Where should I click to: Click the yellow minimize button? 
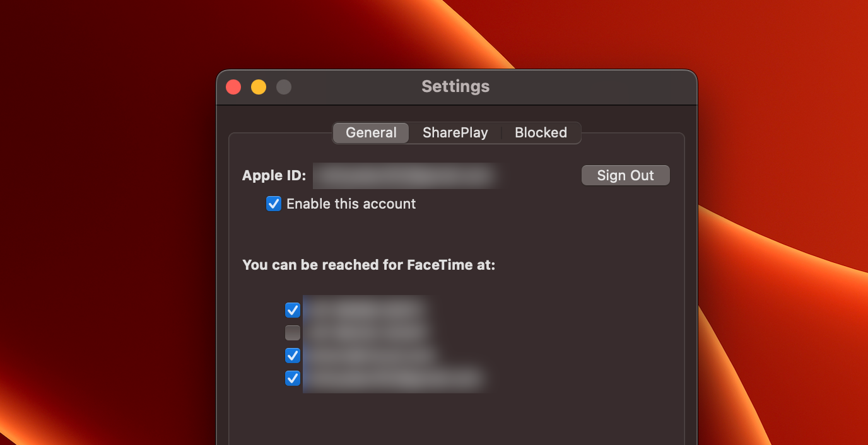click(258, 86)
